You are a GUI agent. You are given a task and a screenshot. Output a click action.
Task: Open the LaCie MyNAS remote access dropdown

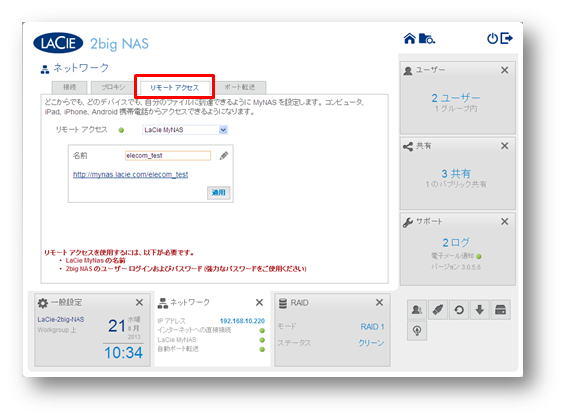point(185,130)
